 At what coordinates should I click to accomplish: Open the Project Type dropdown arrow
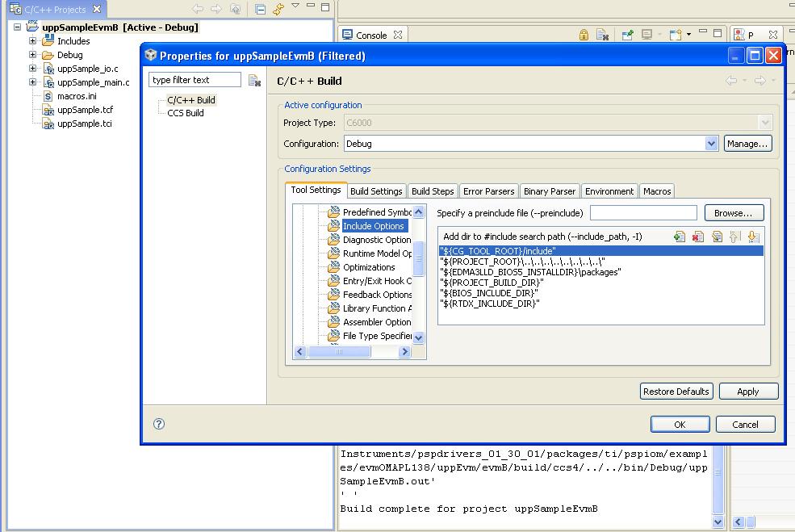tap(765, 122)
